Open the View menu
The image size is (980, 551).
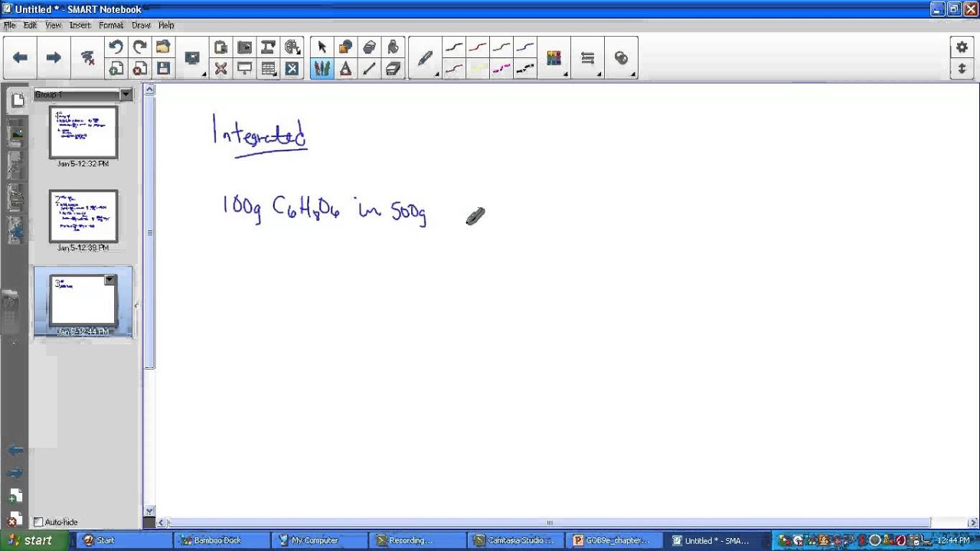tap(53, 25)
